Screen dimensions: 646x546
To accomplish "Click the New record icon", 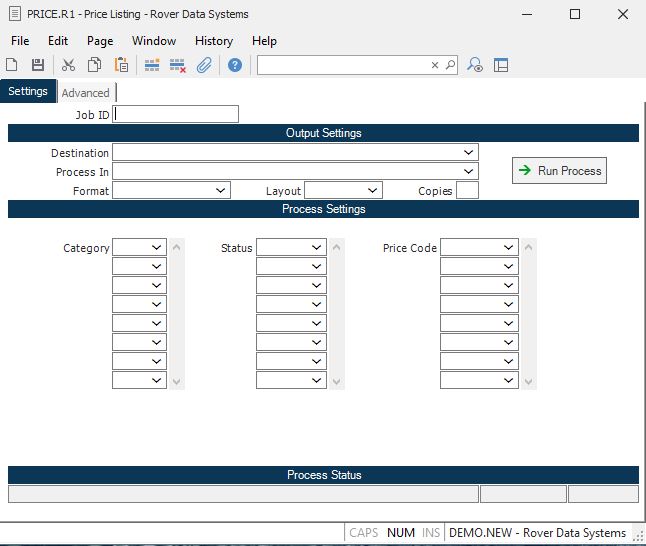I will point(12,65).
